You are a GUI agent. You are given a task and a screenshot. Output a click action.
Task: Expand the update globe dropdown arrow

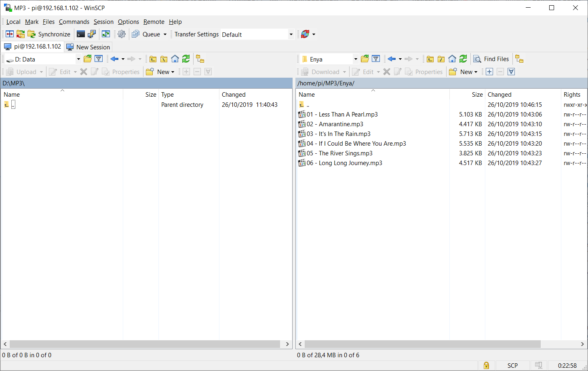pos(314,34)
